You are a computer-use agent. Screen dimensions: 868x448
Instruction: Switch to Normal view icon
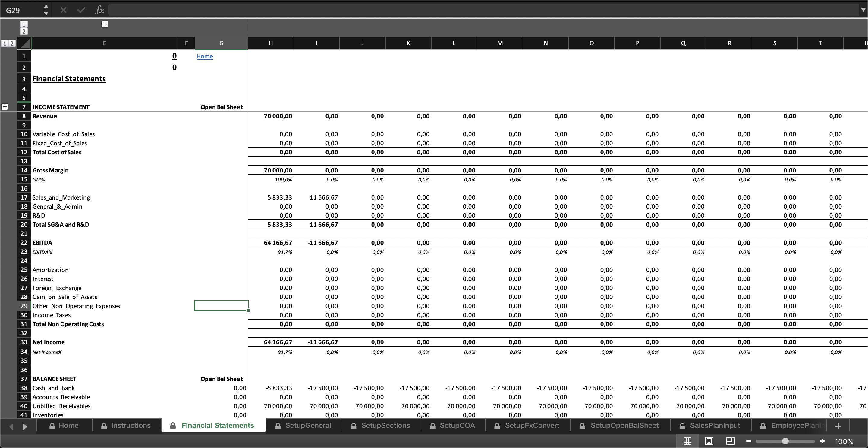[687, 441]
